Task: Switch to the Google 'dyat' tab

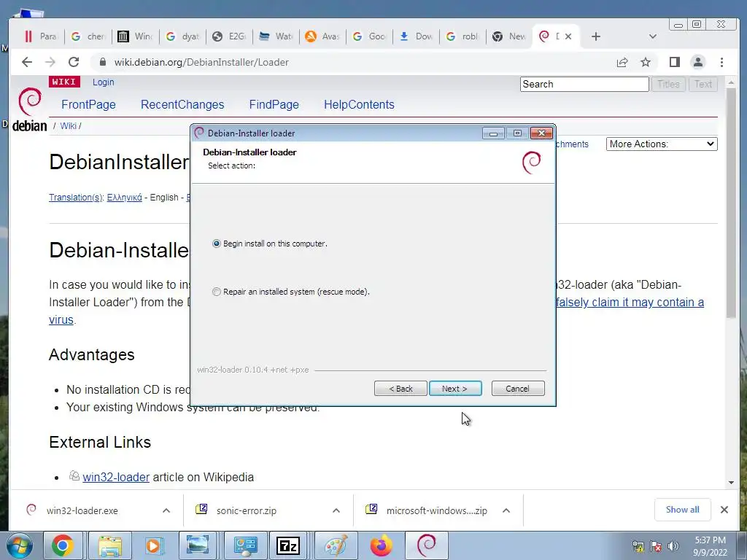Action: tap(182, 36)
